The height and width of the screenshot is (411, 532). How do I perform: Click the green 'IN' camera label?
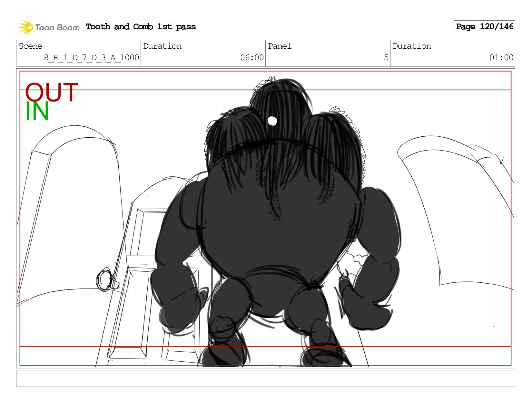click(x=37, y=111)
